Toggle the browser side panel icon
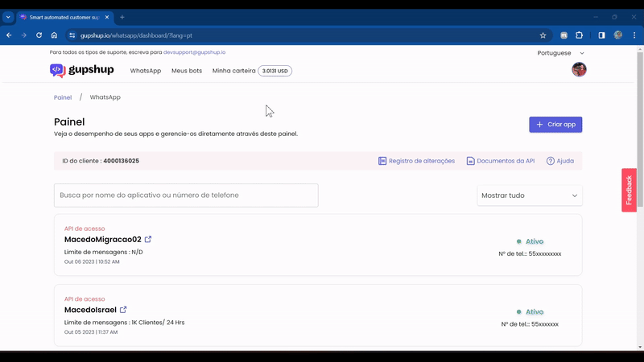Screen dimensions: 644x362 (601, 35)
